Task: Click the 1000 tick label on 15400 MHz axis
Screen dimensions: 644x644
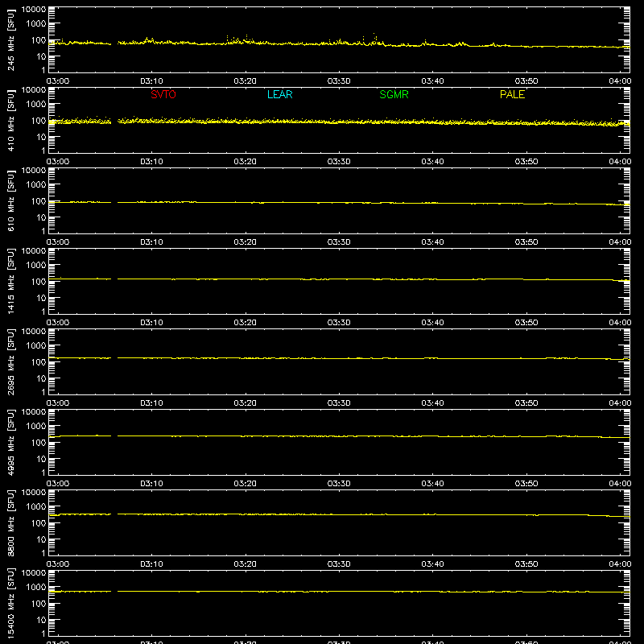Action: point(36,588)
